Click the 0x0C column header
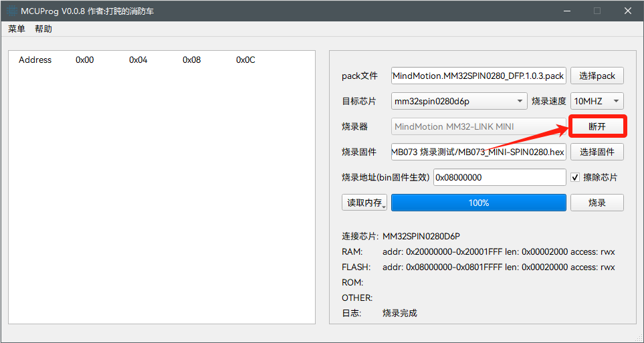Image resolution: width=644 pixels, height=343 pixels. click(245, 60)
